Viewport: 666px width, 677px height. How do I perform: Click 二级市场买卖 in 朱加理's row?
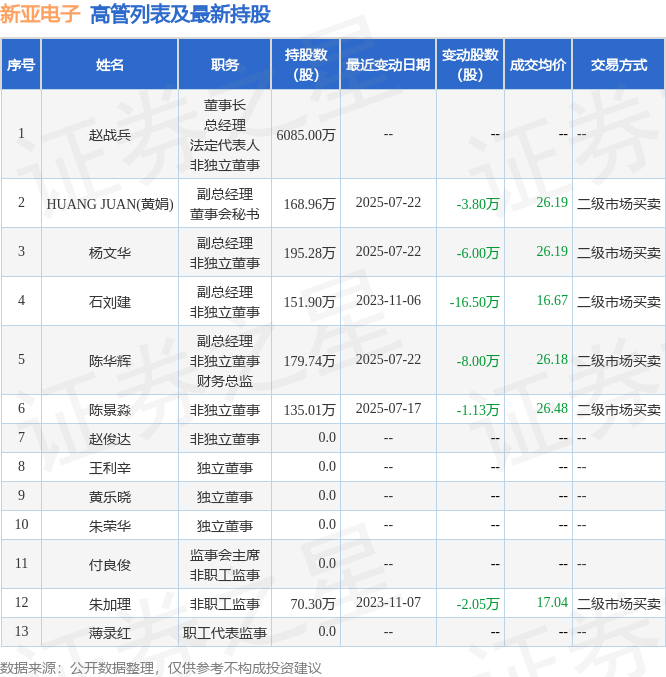pos(619,604)
